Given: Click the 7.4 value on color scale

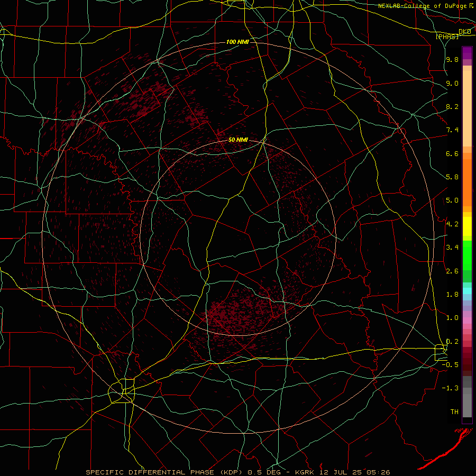Looking at the screenshot, I should [452, 130].
